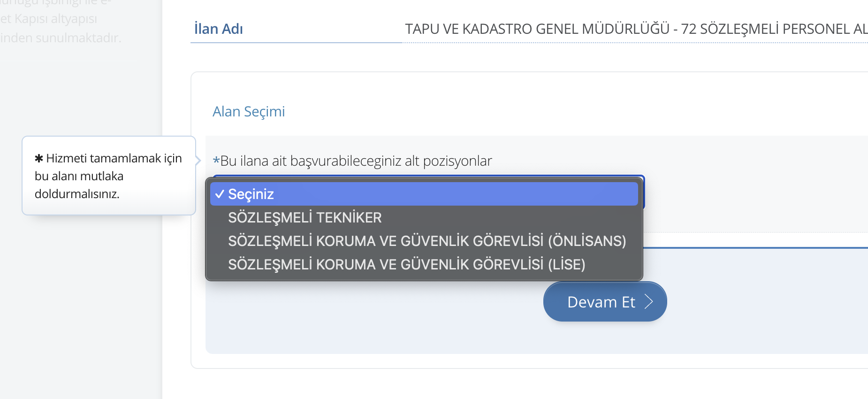Select SÖZLEŞMELİ KORUMA VE GÜVENLİK GÖREVLİSİ (ÖNLİSANS)
868x399 pixels.
click(x=424, y=241)
